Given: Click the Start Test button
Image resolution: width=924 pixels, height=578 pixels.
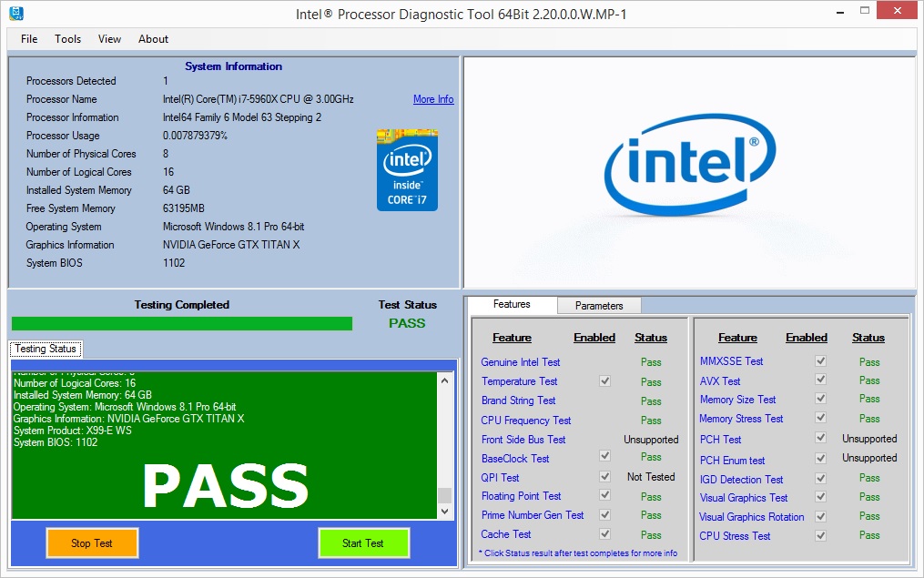Looking at the screenshot, I should point(363,543).
